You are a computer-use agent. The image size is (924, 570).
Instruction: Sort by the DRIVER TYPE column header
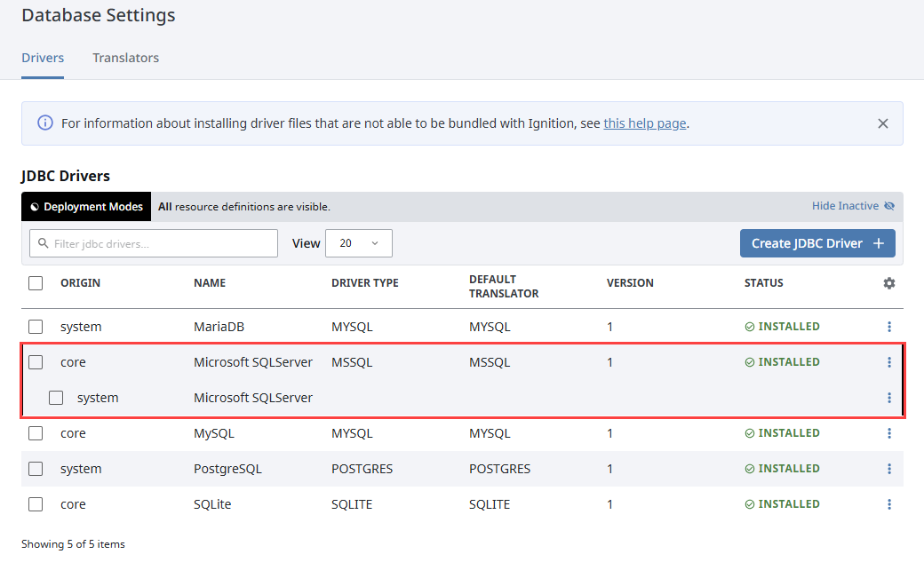[x=365, y=283]
